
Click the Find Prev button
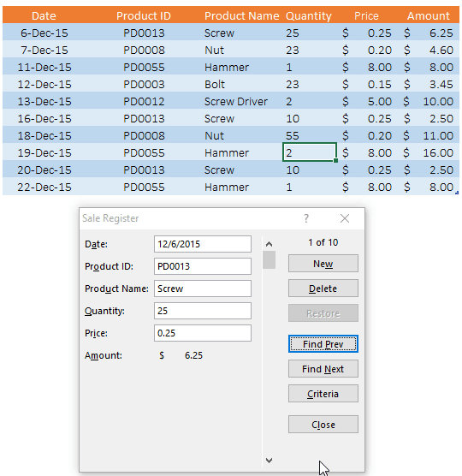coord(323,344)
